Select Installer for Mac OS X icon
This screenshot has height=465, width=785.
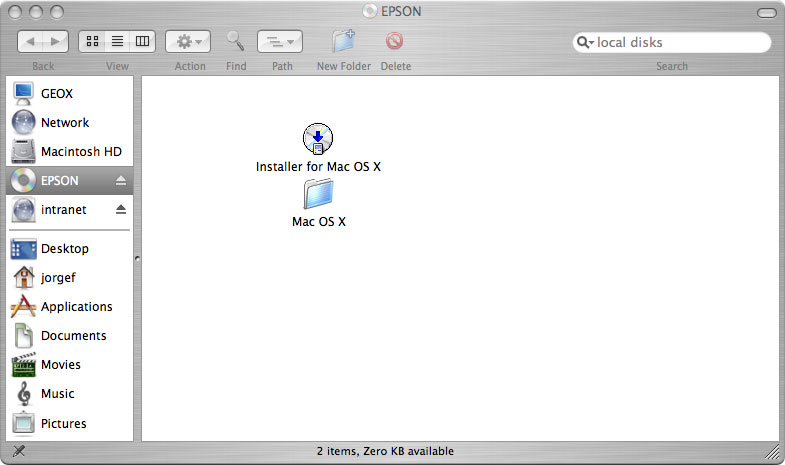(x=318, y=139)
